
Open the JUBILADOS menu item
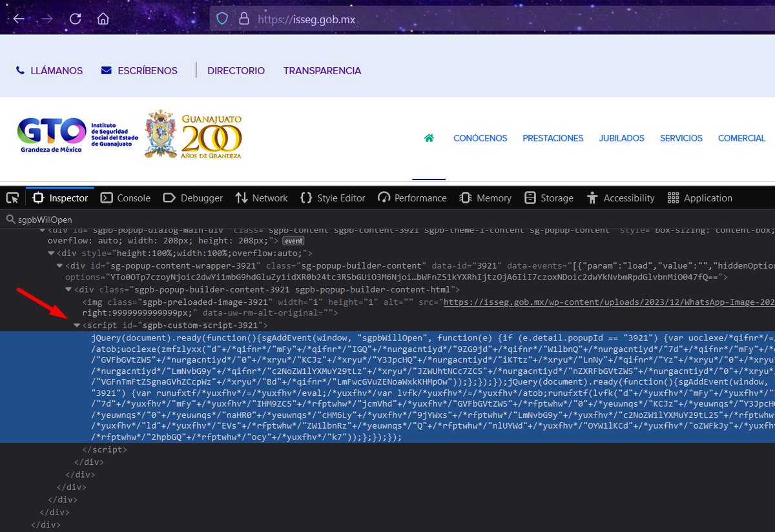(621, 138)
